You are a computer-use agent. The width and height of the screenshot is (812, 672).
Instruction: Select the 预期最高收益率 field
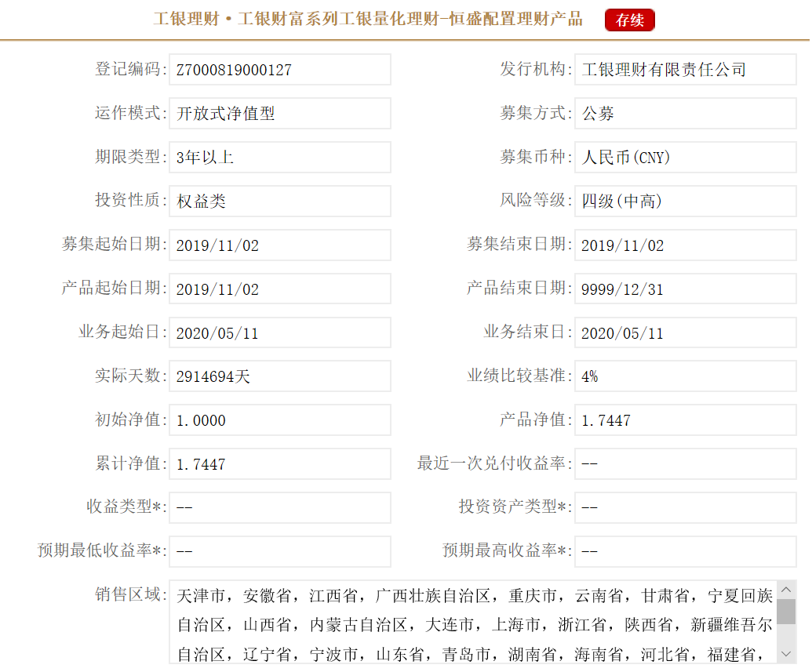(x=685, y=551)
